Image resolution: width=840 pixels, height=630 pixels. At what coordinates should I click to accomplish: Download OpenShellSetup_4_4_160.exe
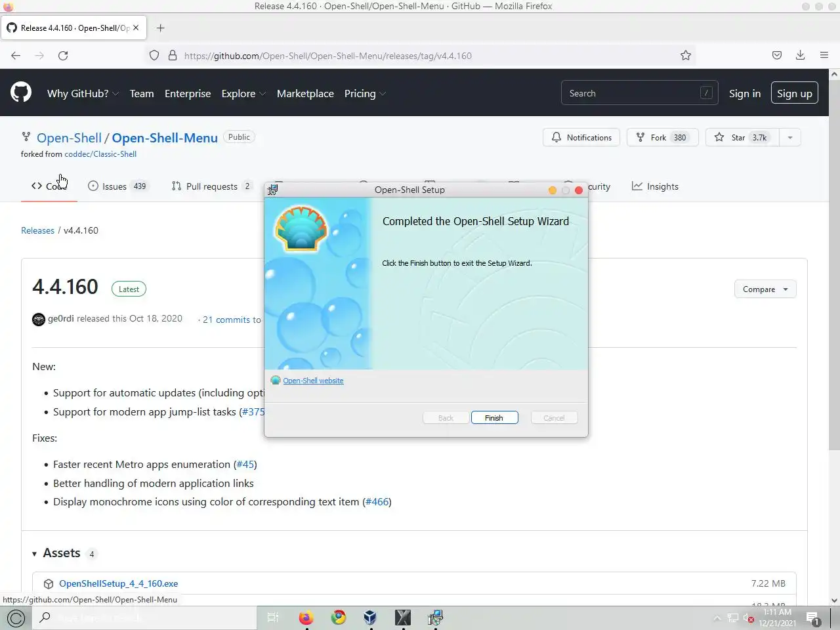[118, 583]
